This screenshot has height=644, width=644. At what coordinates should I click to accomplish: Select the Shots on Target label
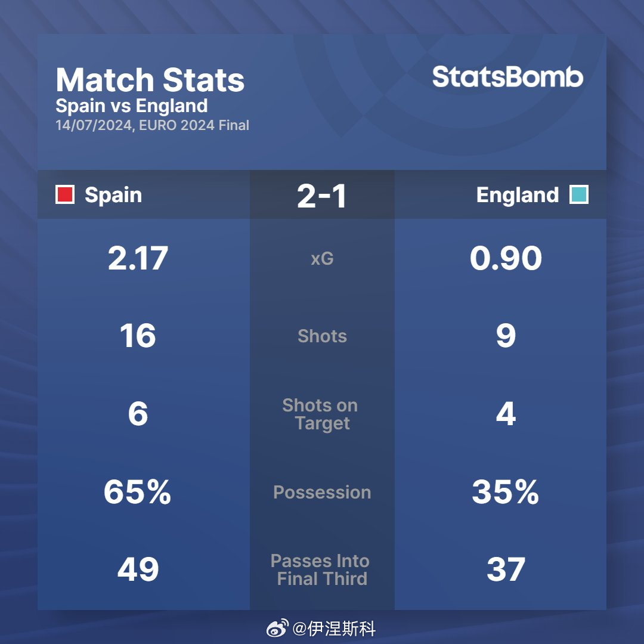[x=321, y=414]
